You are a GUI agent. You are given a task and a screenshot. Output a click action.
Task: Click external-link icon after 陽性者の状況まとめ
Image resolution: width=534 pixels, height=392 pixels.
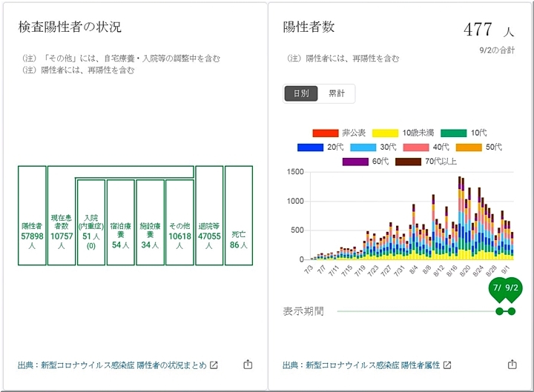point(214,365)
